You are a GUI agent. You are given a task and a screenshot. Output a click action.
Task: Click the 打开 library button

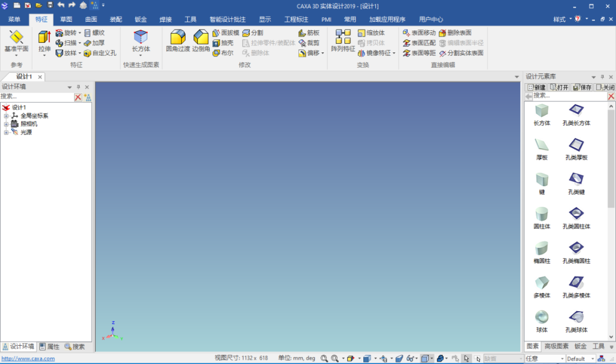pos(559,87)
